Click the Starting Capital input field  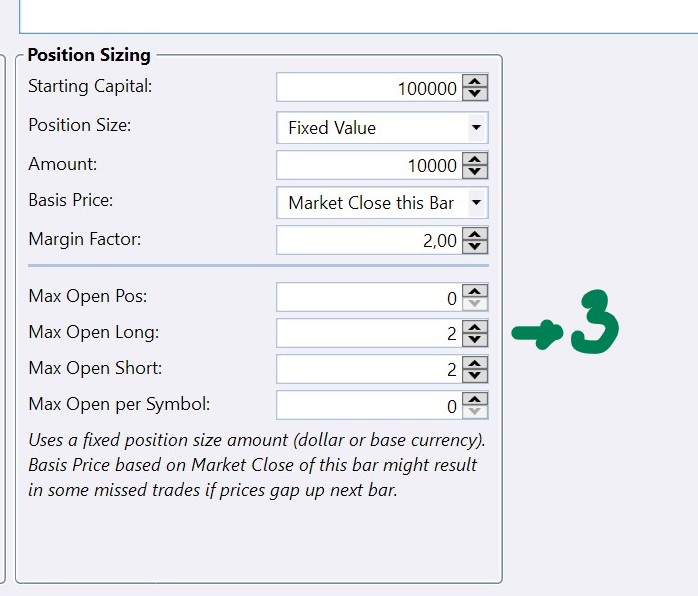coord(368,88)
